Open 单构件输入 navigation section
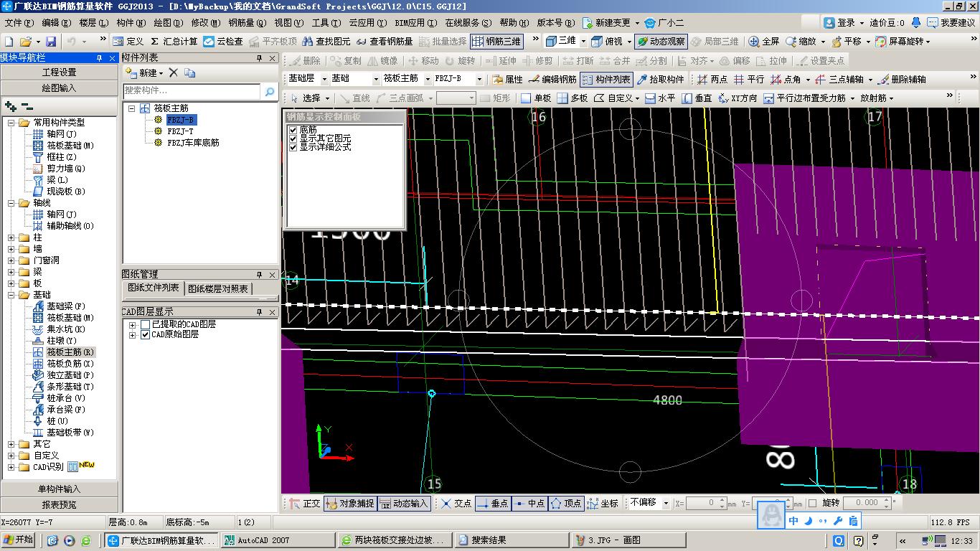Screen dimensions: 980x551 59,489
